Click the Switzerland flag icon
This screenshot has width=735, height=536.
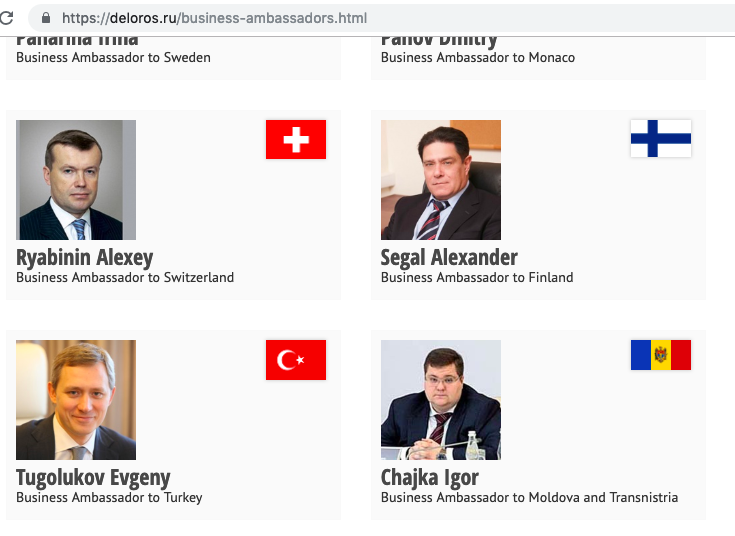(x=296, y=139)
